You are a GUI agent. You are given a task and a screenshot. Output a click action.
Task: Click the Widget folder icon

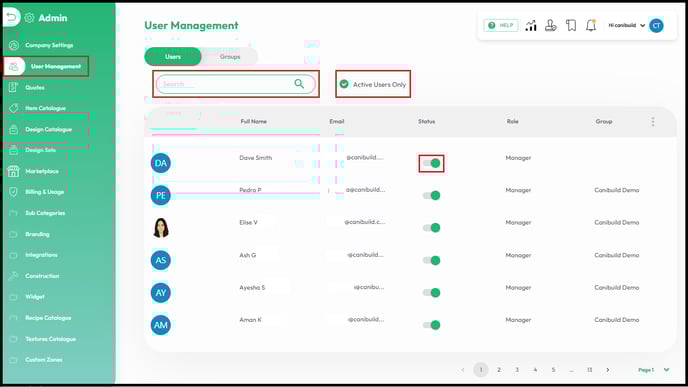pyautogui.click(x=14, y=297)
